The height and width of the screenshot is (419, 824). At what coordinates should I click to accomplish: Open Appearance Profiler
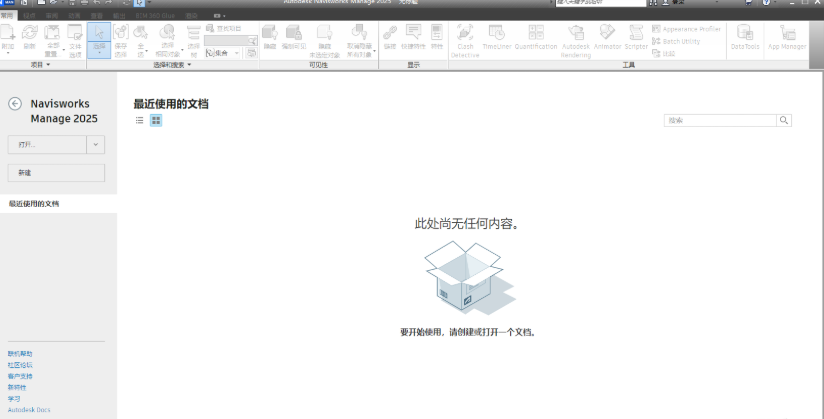coord(691,29)
